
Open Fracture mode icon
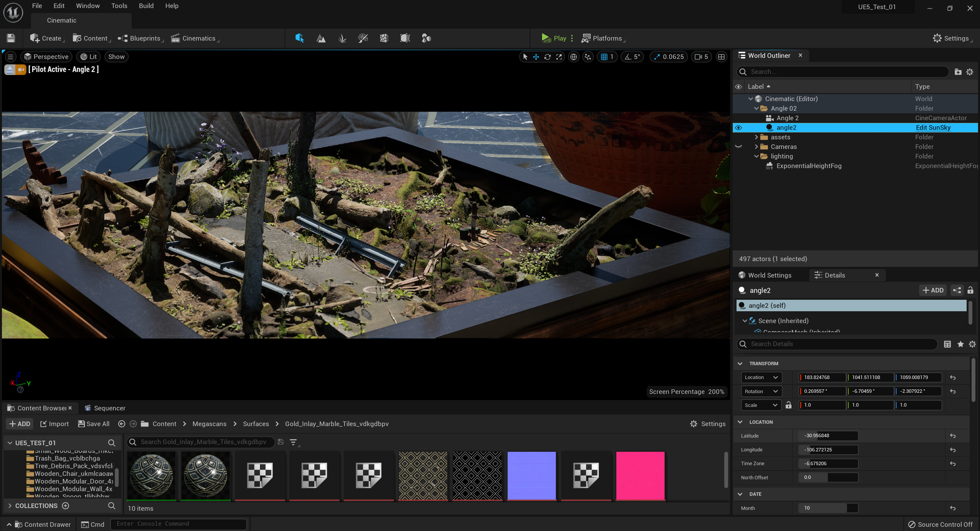point(384,38)
